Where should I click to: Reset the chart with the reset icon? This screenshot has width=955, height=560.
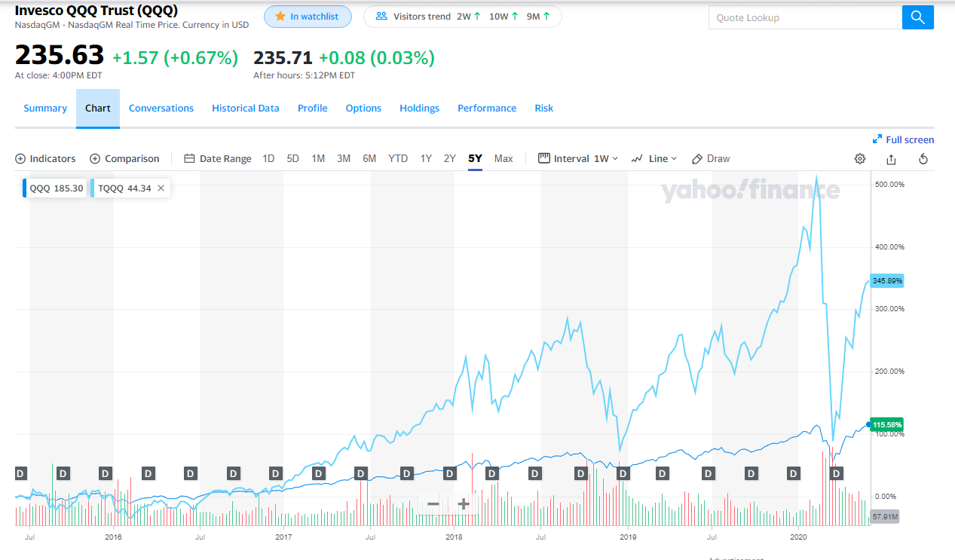[923, 159]
